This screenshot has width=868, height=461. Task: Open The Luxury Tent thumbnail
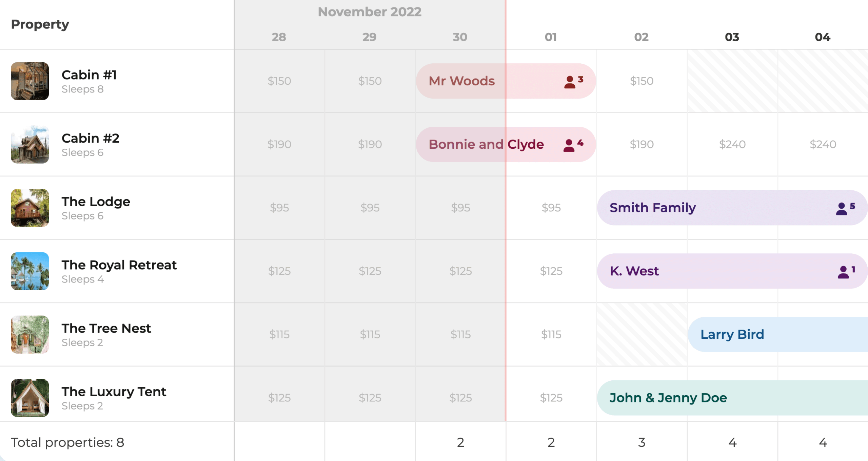[30, 398]
